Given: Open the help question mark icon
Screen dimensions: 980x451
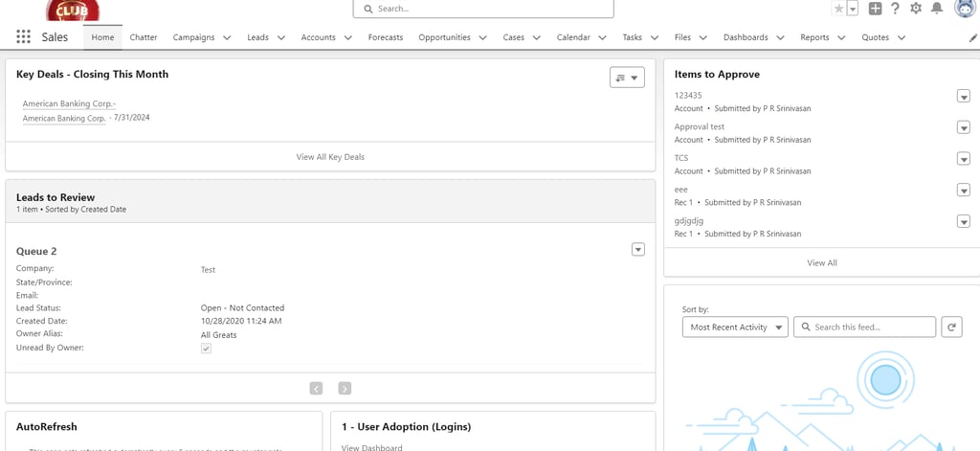Looking at the screenshot, I should (x=895, y=9).
